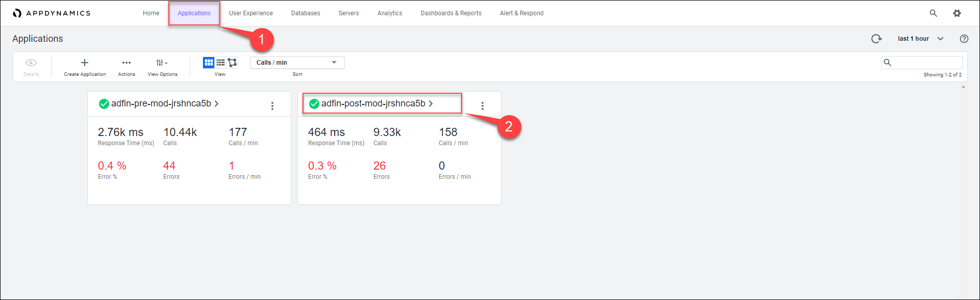Go to the Databases tab
The width and height of the screenshot is (980, 300).
306,13
